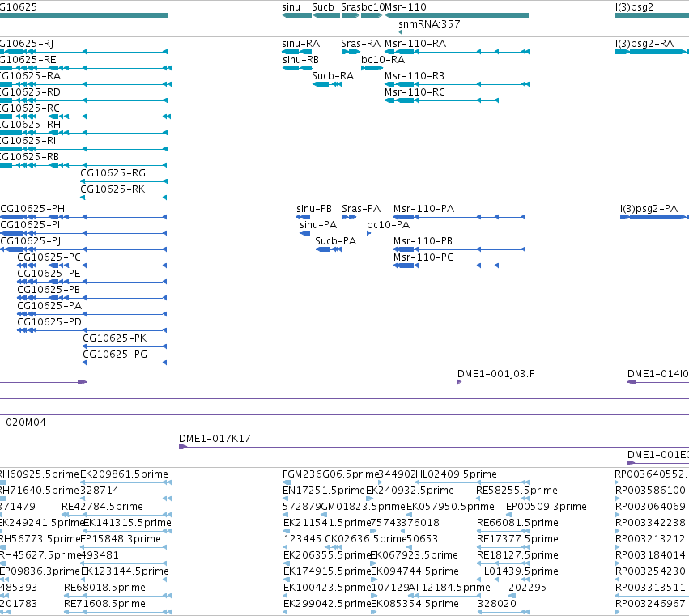Select the EK209861.5prime EST label
Image resolution: width=689 pixels, height=616 pixels.
(125, 474)
